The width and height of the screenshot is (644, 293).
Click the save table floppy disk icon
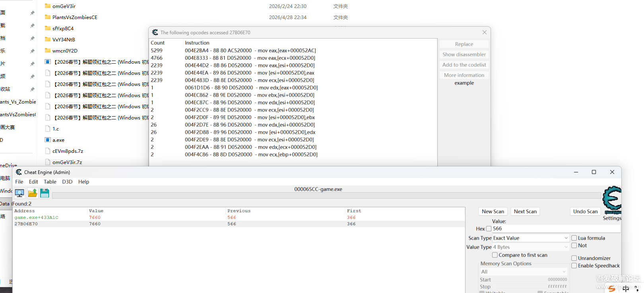[x=45, y=193]
